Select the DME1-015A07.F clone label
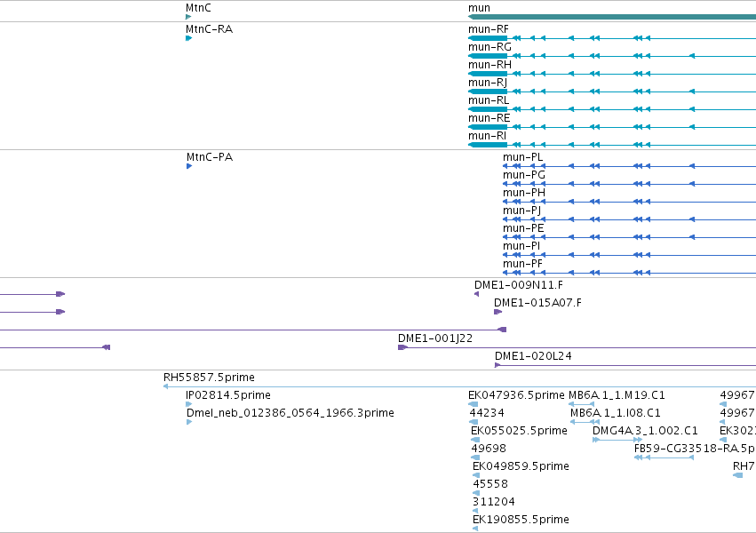 coord(538,303)
